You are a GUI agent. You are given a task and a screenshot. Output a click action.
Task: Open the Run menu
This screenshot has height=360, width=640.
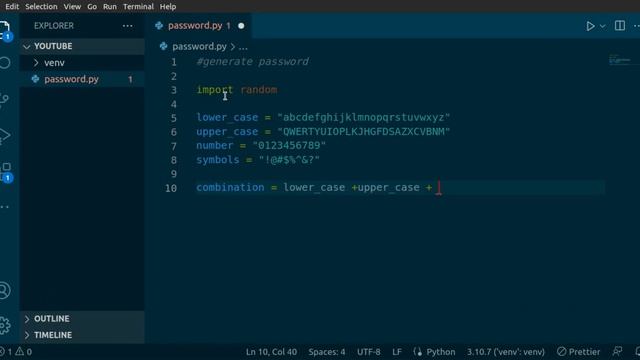point(110,7)
